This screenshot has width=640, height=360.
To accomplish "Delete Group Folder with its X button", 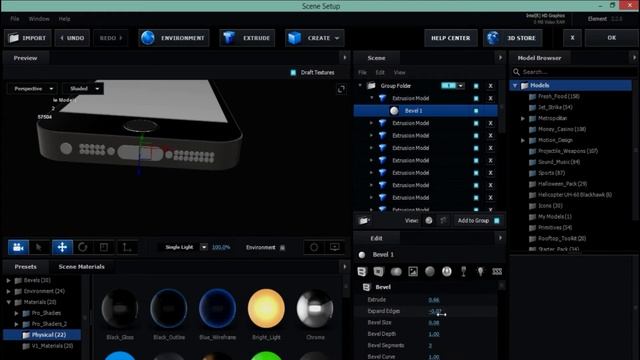I will (x=491, y=86).
